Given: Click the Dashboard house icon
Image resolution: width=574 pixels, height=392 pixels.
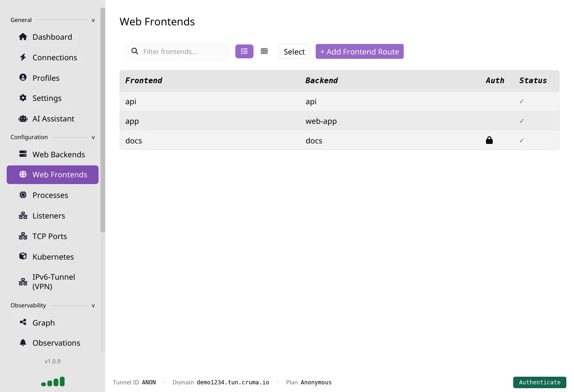Looking at the screenshot, I should coord(23,37).
